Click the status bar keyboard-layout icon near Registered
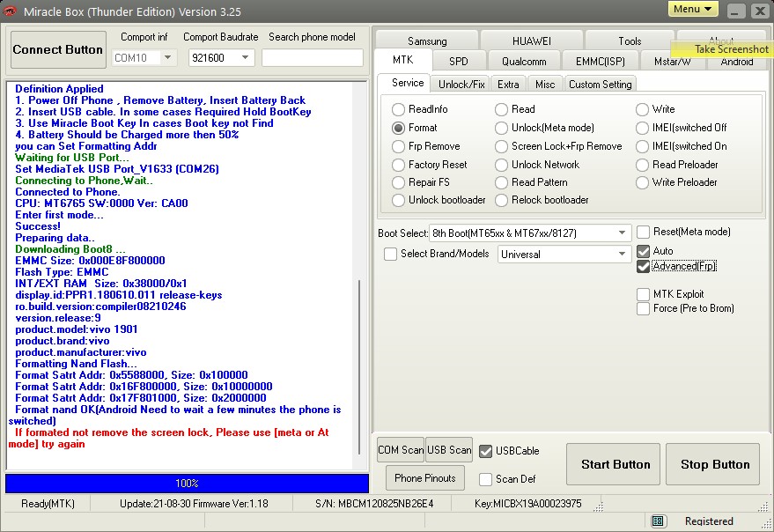Image resolution: width=774 pixels, height=532 pixels. 657,521
